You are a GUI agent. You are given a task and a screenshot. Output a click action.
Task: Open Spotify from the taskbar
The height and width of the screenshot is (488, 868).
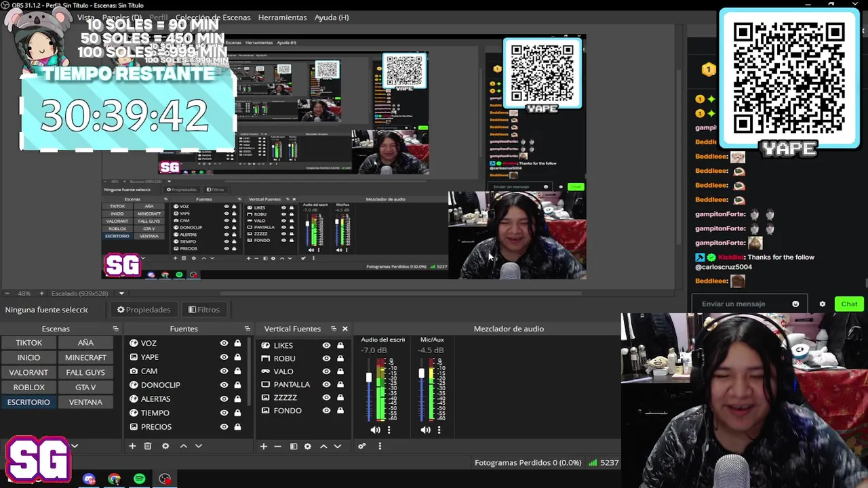139,479
